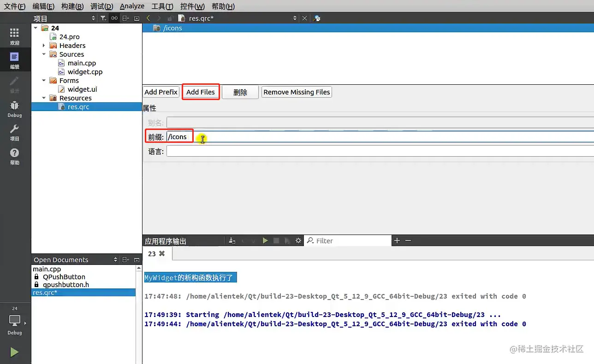The image size is (594, 364).
Task: Open the 帮助 help mode
Action: pos(14,156)
